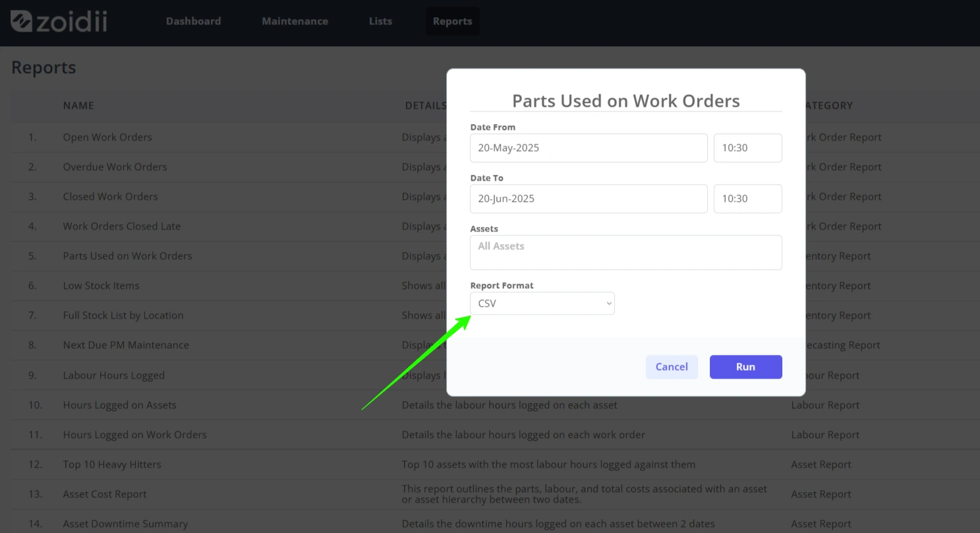Click the Date From time field
This screenshot has width=980, height=533.
747,148
